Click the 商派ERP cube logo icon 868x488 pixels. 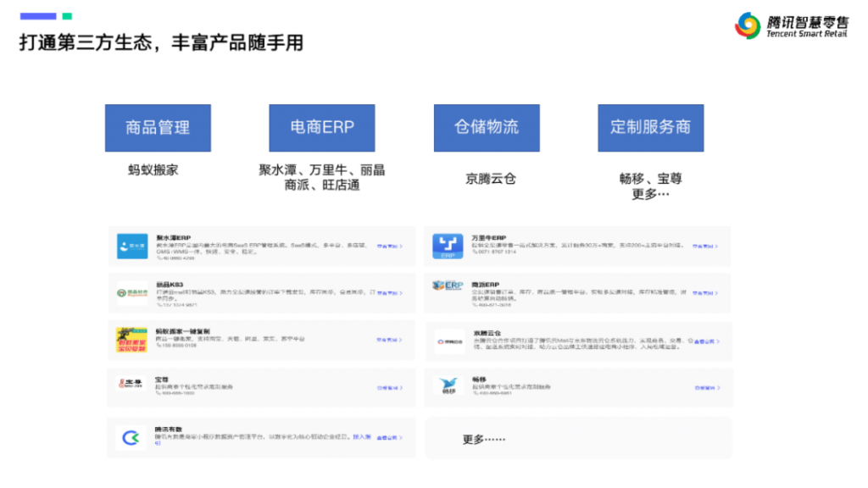click(x=448, y=286)
